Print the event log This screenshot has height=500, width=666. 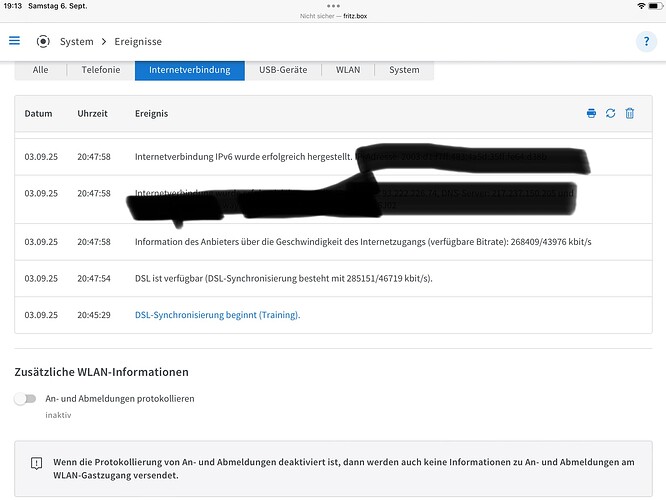coord(591,114)
